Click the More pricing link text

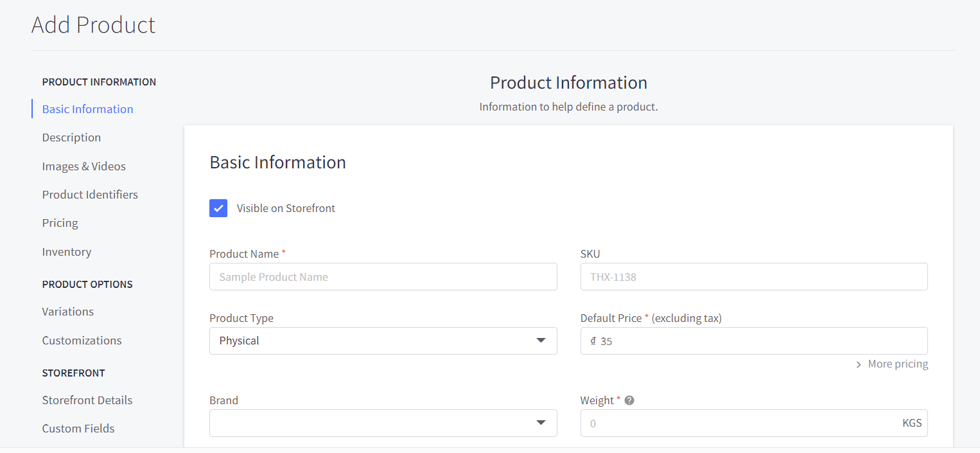(x=898, y=364)
